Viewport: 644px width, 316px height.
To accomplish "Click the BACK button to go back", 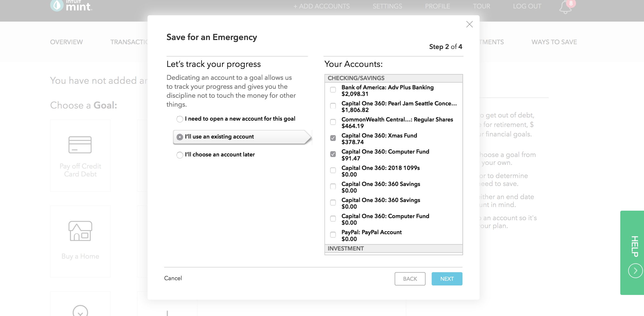I will tap(409, 279).
